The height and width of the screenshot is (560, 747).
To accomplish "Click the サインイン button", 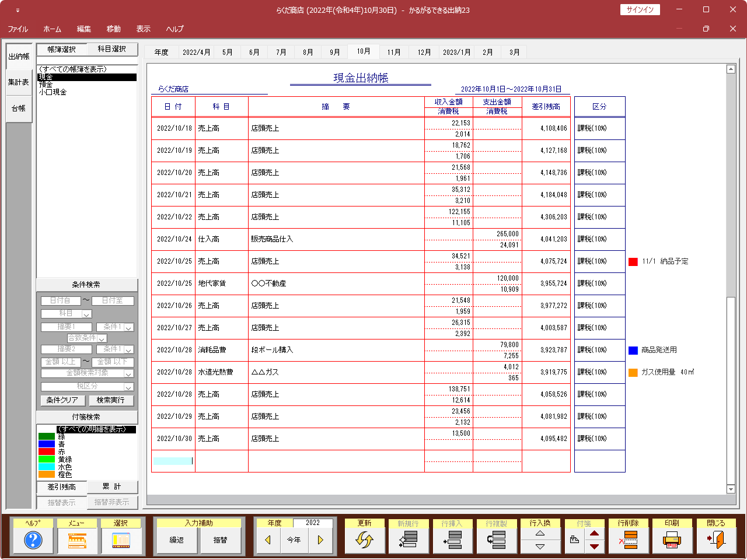I will (x=640, y=10).
